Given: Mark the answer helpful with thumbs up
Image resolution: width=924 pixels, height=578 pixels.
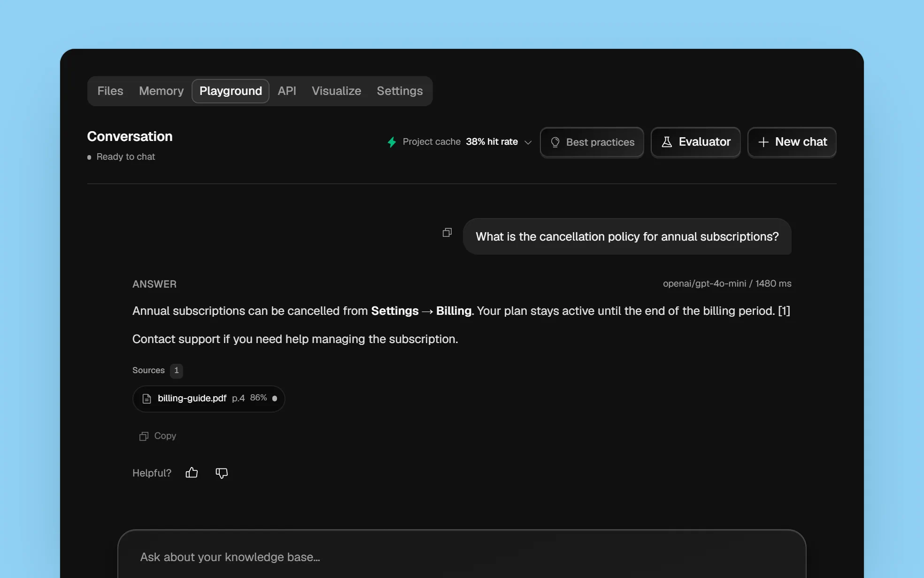Looking at the screenshot, I should [x=192, y=473].
